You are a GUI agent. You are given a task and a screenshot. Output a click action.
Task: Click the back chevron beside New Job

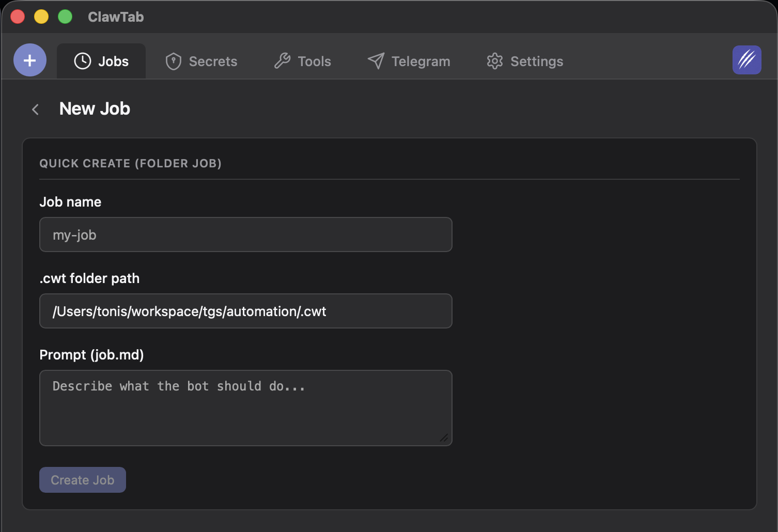click(35, 109)
